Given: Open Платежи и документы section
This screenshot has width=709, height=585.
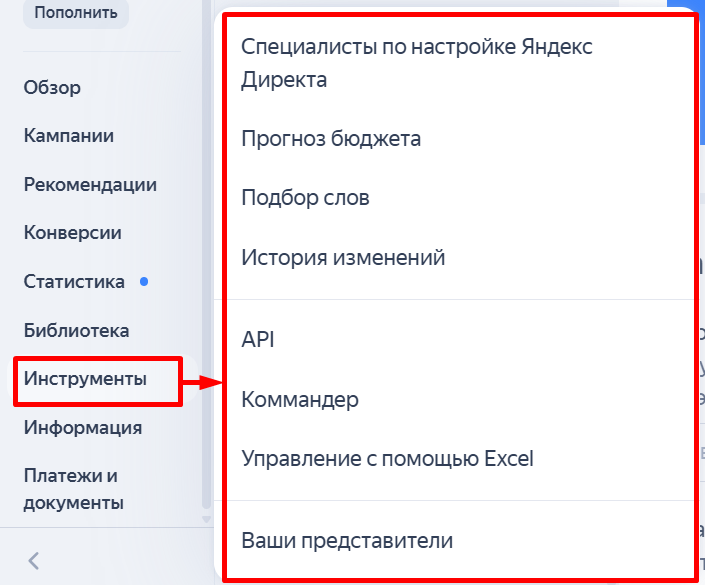Looking at the screenshot, I should [x=72, y=488].
